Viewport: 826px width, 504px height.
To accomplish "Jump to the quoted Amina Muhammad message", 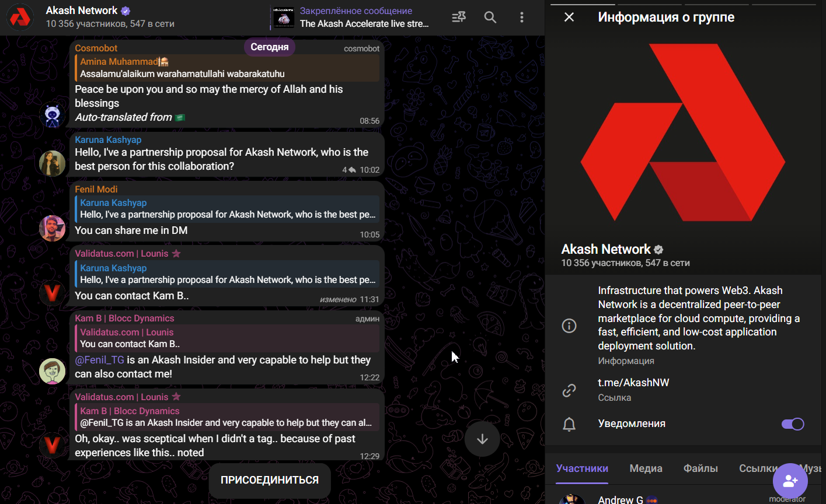I will coord(227,68).
